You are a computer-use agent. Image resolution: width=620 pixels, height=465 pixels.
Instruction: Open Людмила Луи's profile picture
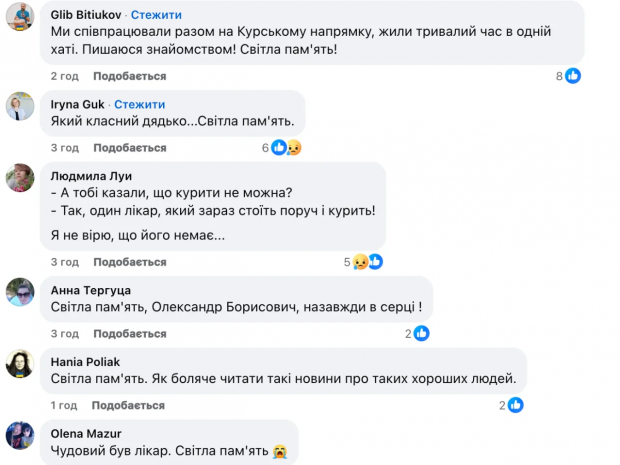click(20, 178)
